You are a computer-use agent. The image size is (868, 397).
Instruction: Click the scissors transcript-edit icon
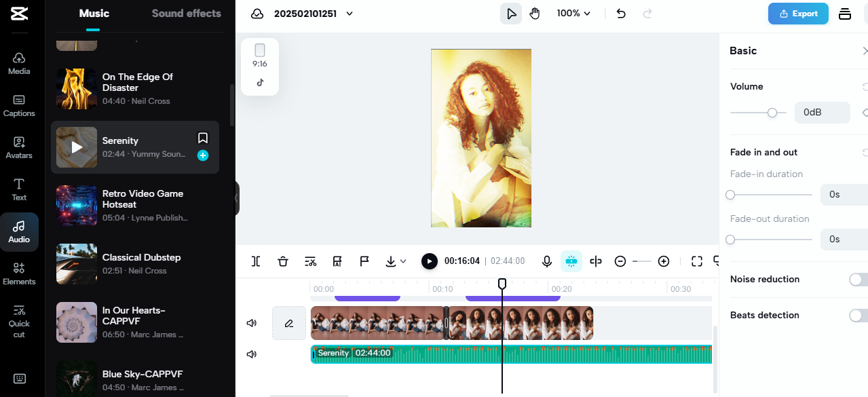310,261
